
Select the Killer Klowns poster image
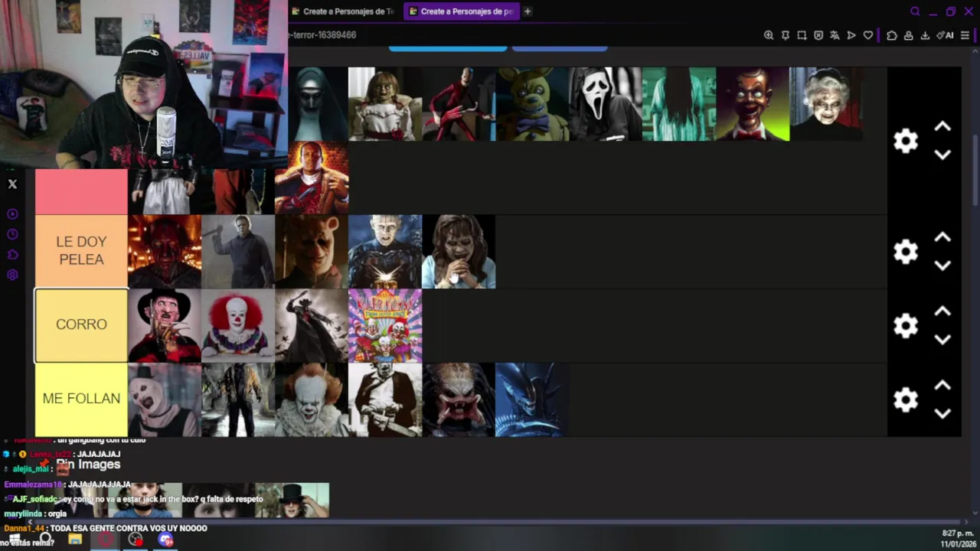coord(385,326)
